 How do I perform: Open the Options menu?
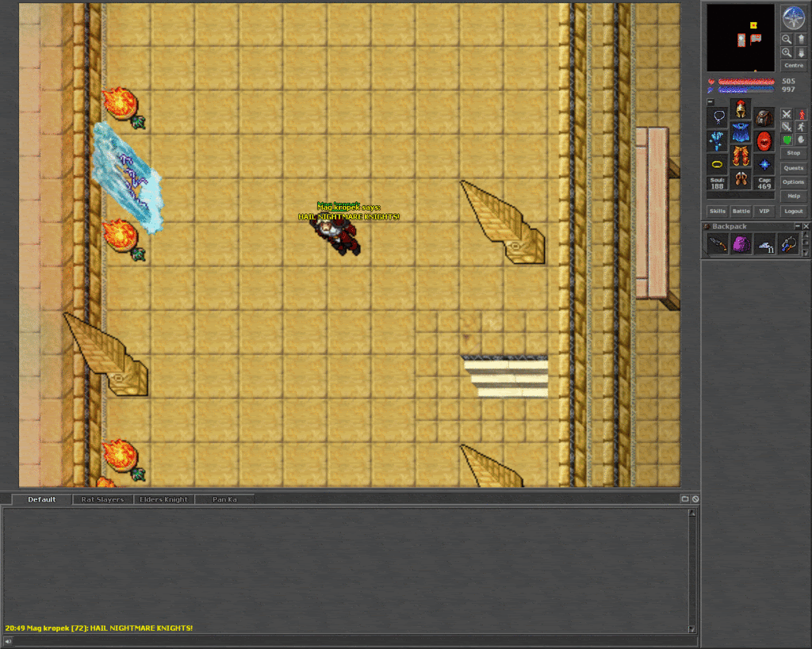pyautogui.click(x=793, y=182)
